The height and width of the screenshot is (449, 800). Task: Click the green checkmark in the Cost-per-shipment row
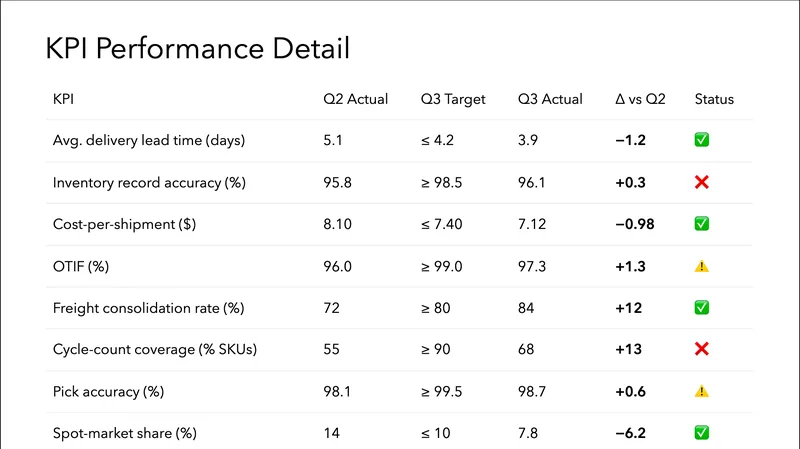[x=701, y=224]
